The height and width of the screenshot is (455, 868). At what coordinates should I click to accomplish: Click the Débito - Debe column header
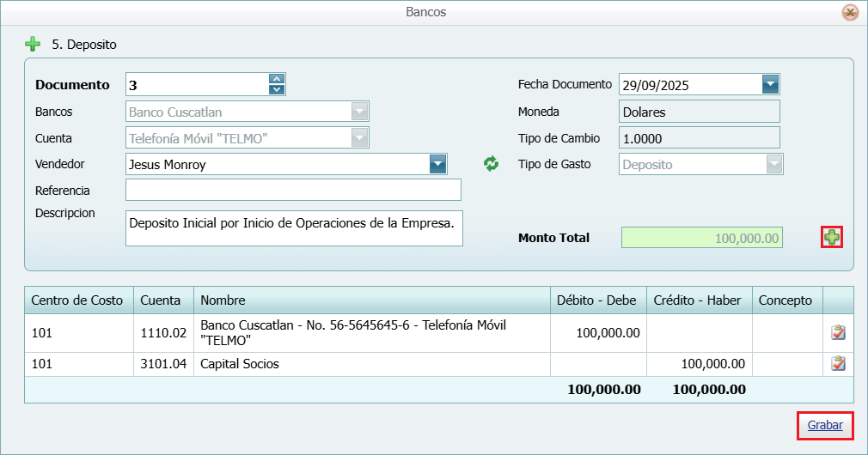pyautogui.click(x=596, y=300)
